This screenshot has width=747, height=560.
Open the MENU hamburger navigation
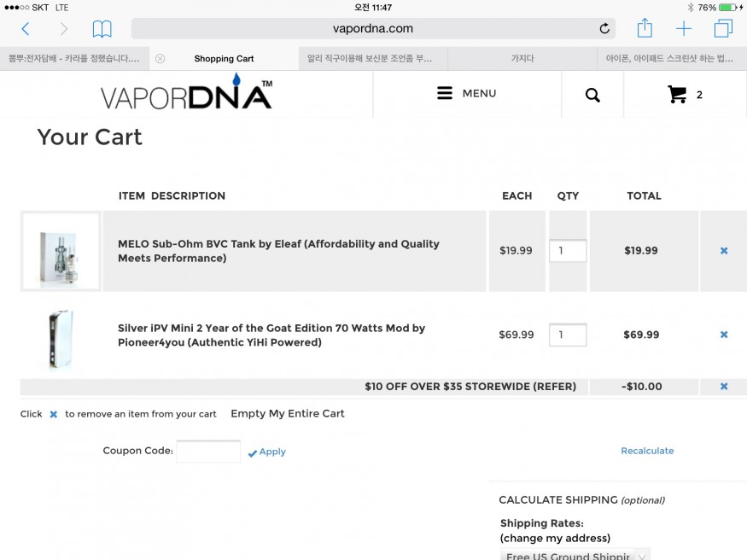[x=466, y=93]
